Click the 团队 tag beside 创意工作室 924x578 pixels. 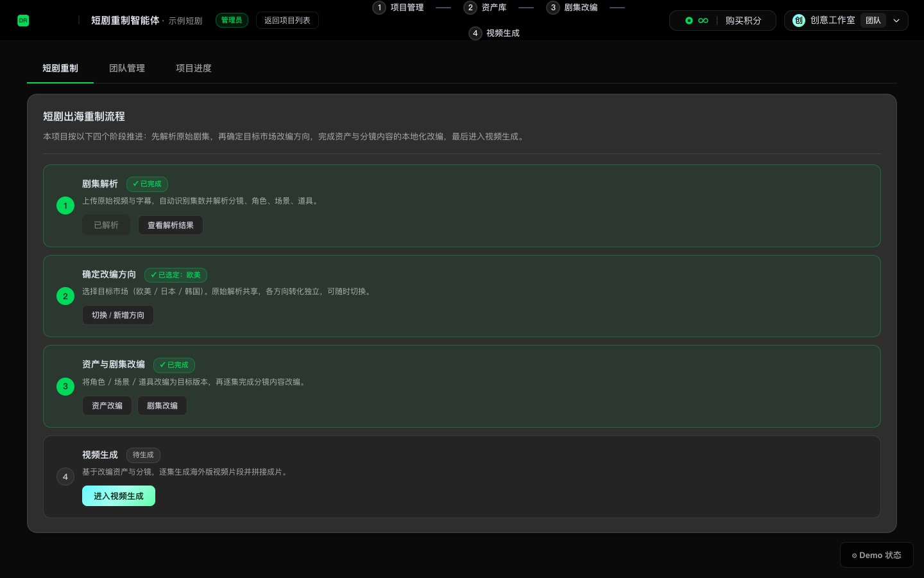pos(873,21)
